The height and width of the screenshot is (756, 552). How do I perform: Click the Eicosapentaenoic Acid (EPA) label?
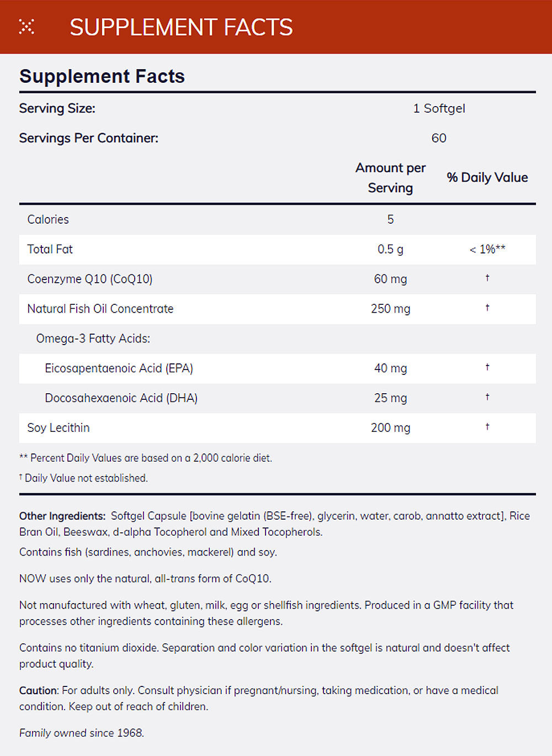pyautogui.click(x=119, y=368)
